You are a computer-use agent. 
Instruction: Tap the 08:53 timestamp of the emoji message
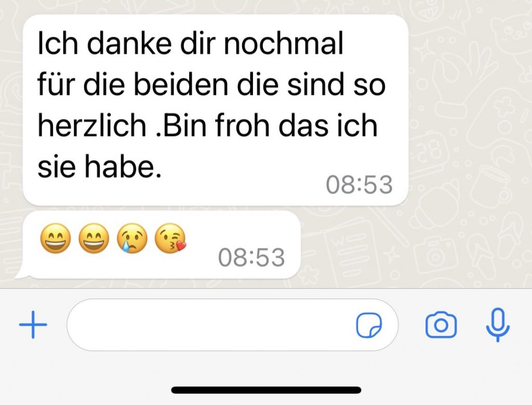click(251, 258)
